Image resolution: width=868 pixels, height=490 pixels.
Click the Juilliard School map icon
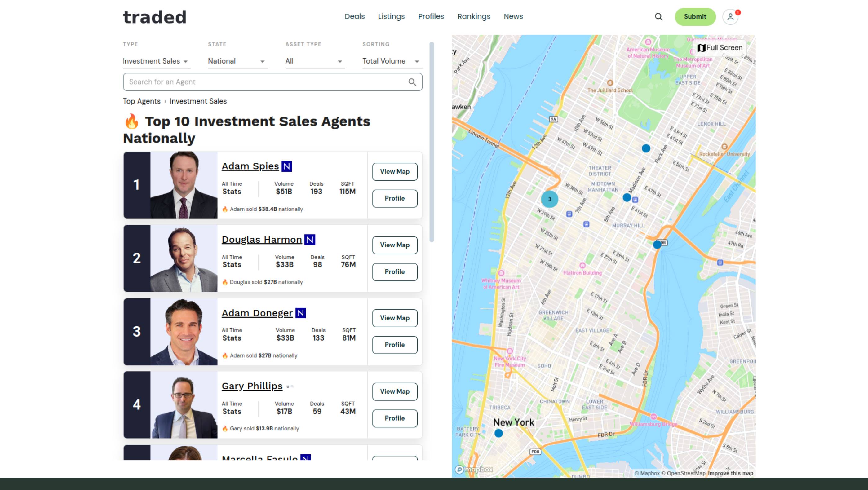click(610, 83)
